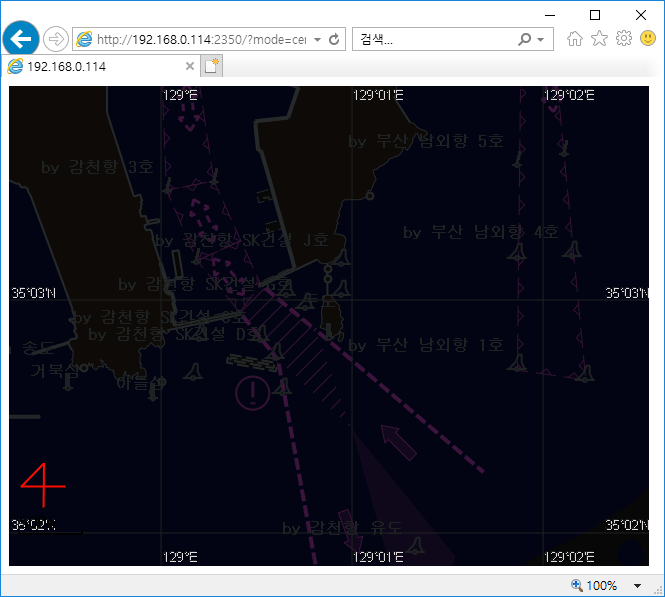Focus the address bar URL field
The width and height of the screenshot is (665, 597).
[200, 40]
